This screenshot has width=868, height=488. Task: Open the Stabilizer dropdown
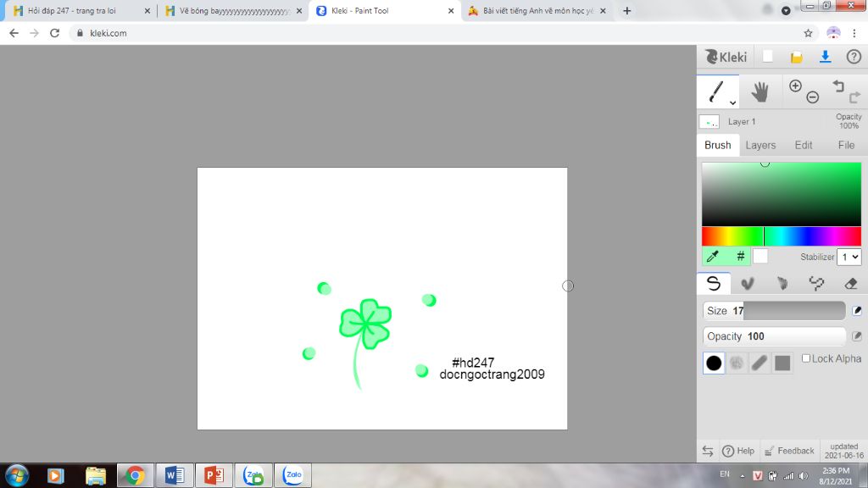[x=849, y=257]
